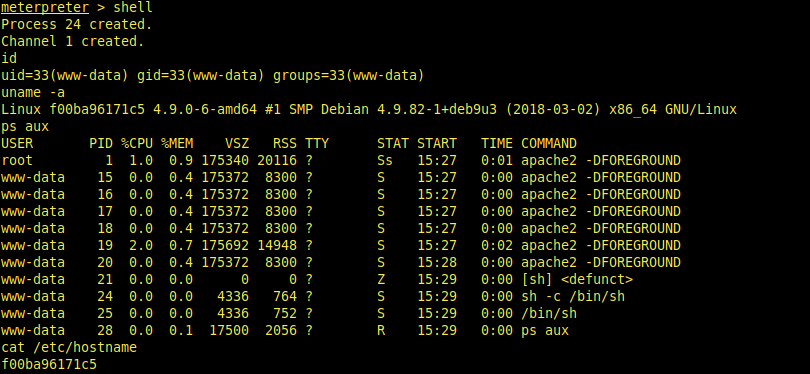Click the 'Process 24 created.' line

pyautogui.click(x=76, y=24)
